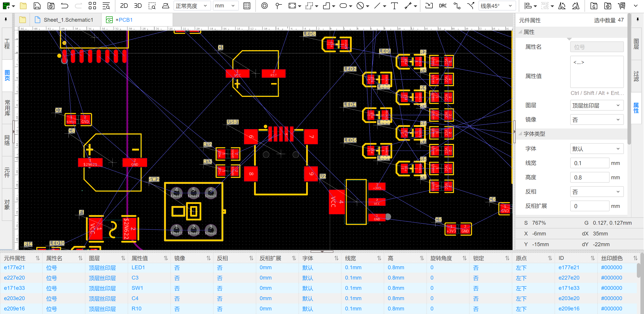The height and width of the screenshot is (314, 644).
Task: Select the differential pair routing tool
Action: click(x=471, y=6)
